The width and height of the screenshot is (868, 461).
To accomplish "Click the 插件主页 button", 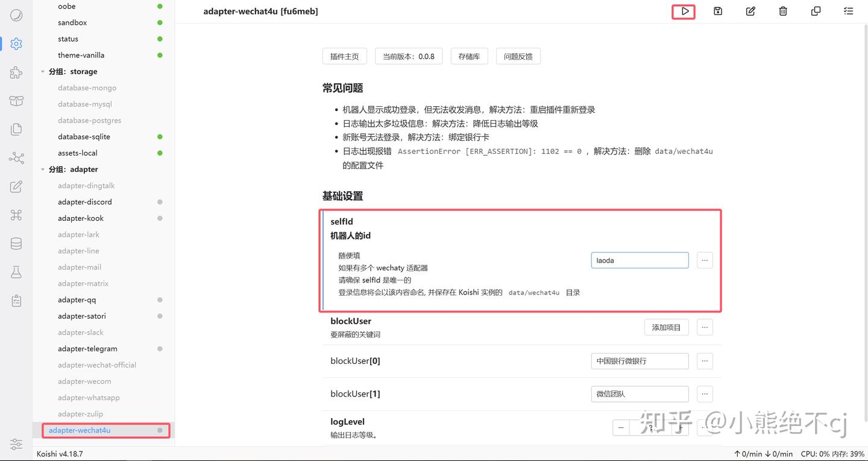I will click(345, 57).
